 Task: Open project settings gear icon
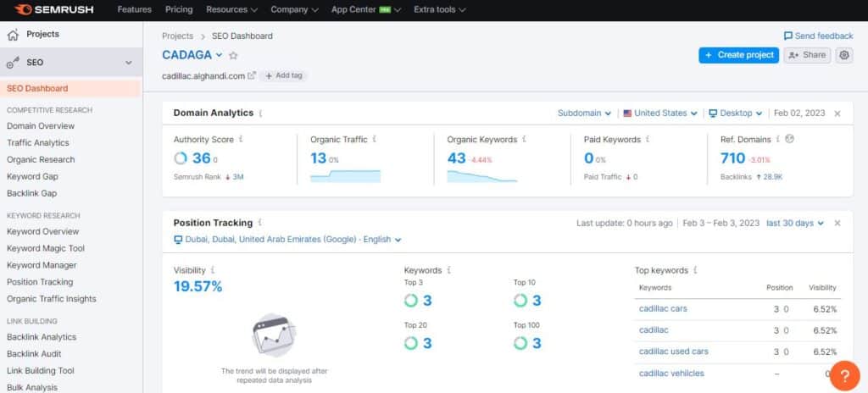tap(843, 55)
